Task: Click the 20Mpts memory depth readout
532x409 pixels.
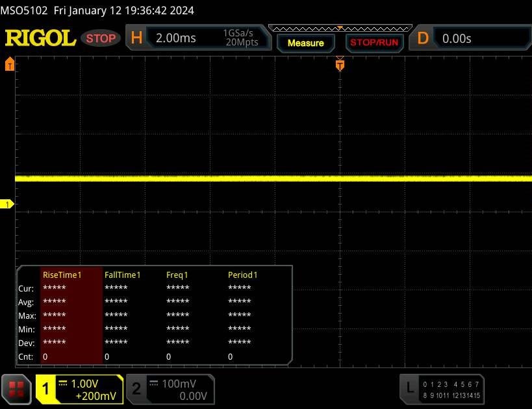Action: pos(242,42)
